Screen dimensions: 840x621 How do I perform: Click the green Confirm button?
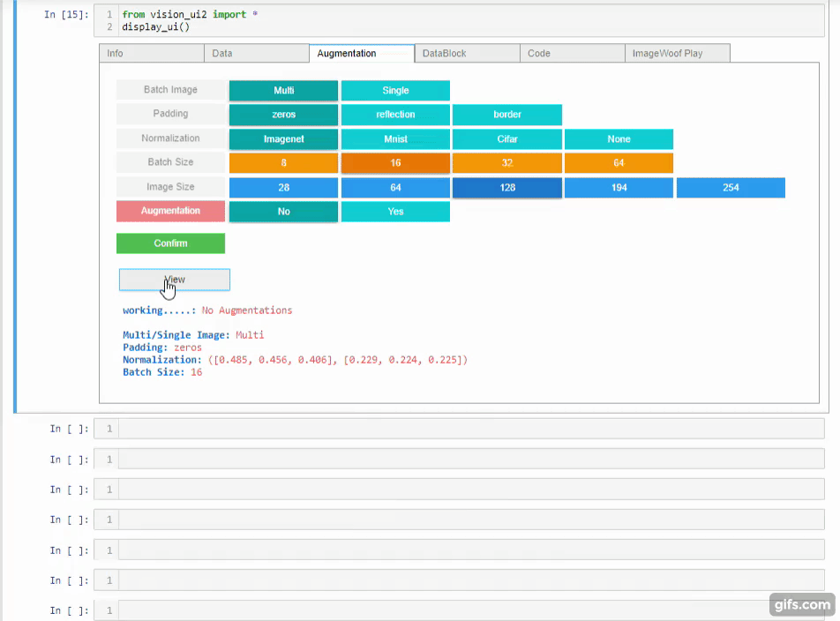point(171,243)
